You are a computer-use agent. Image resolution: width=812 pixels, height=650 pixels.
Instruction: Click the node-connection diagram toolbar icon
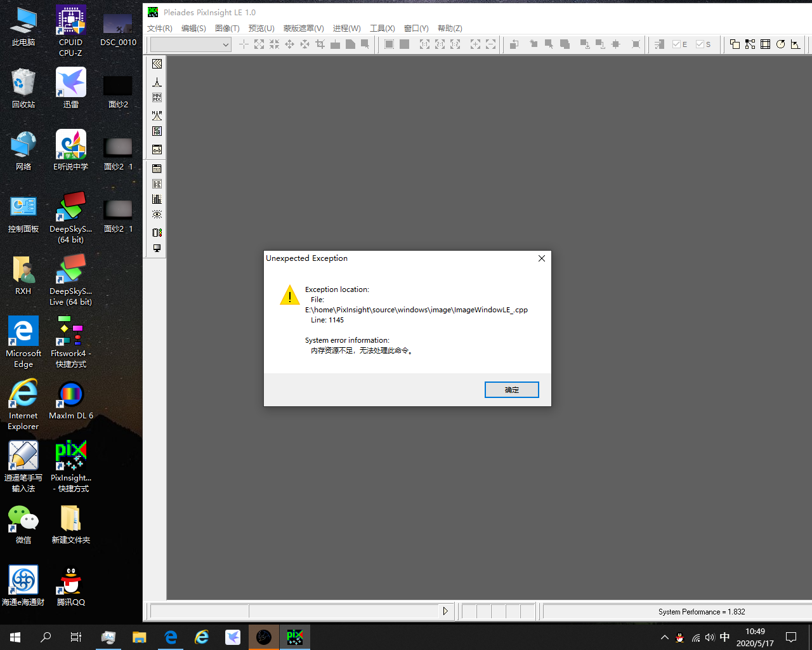(750, 44)
